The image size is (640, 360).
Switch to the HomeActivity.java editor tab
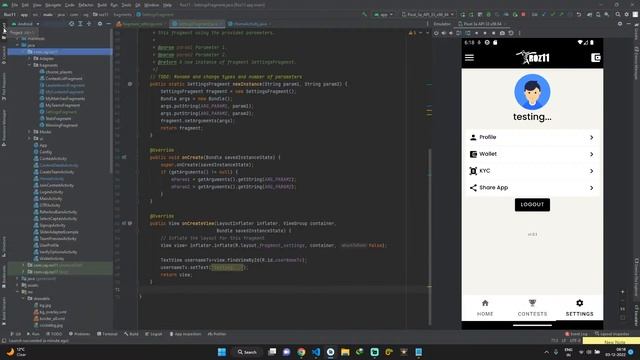(250, 24)
